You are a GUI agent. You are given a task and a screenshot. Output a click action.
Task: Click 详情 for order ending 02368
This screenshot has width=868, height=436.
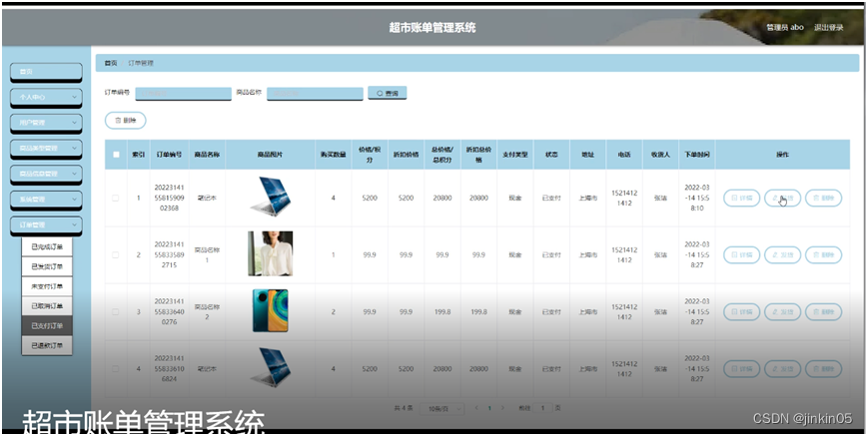click(742, 198)
